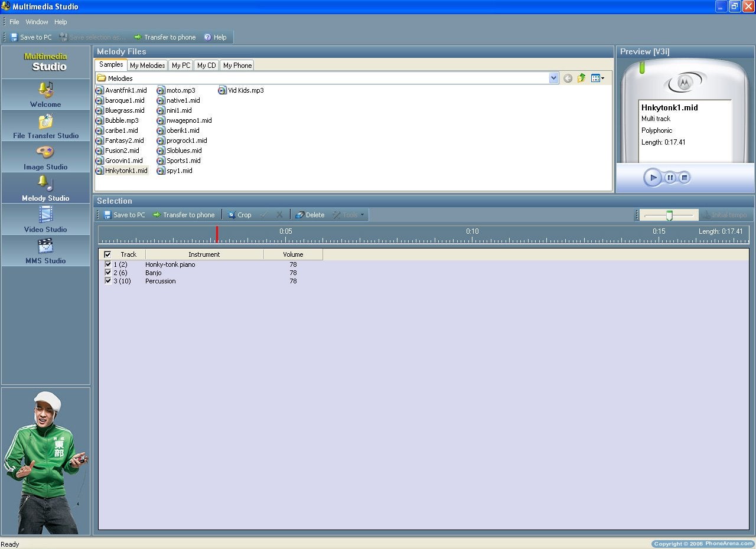
Task: Switch to the My PC tab
Action: point(181,66)
